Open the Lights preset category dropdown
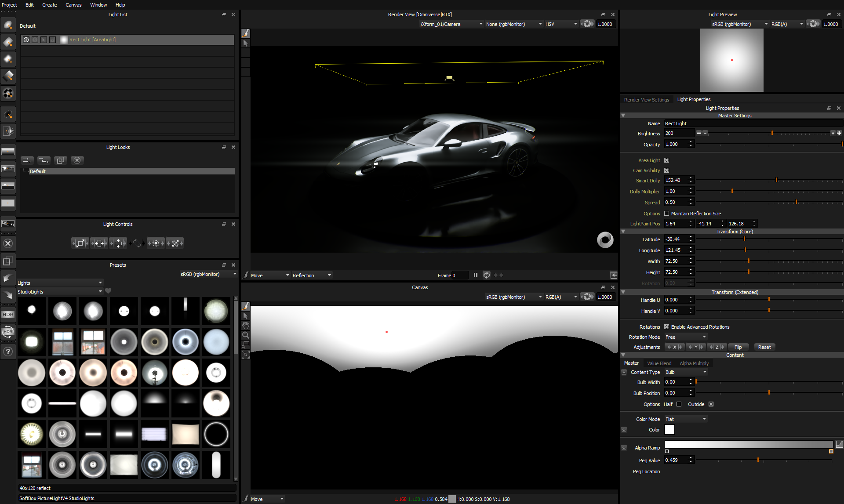 (60, 283)
